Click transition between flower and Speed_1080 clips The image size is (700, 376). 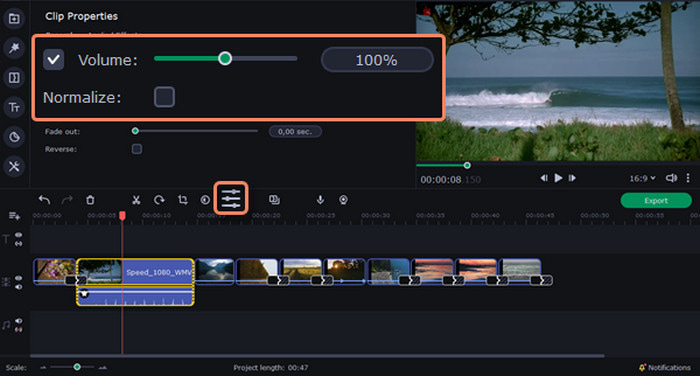76,280
